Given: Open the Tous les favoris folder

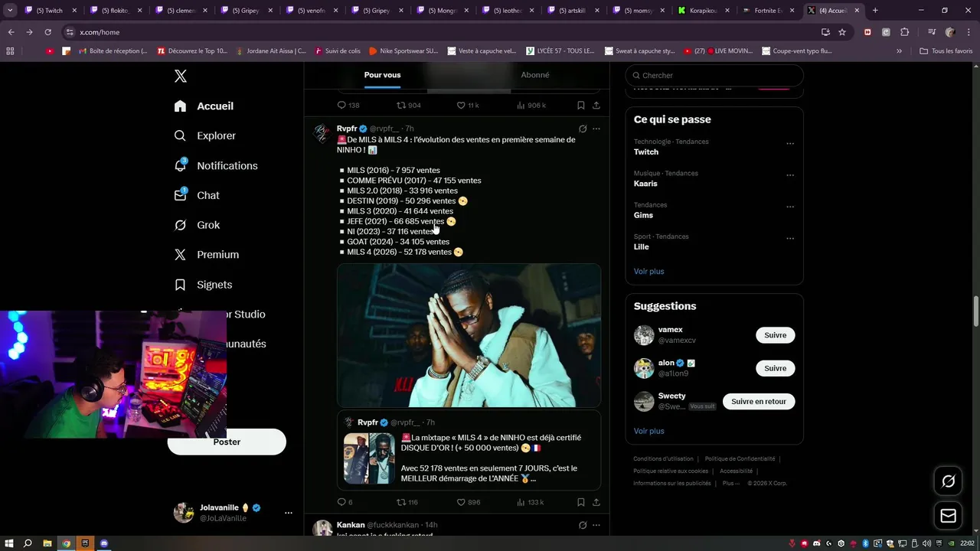Looking at the screenshot, I should (x=946, y=51).
